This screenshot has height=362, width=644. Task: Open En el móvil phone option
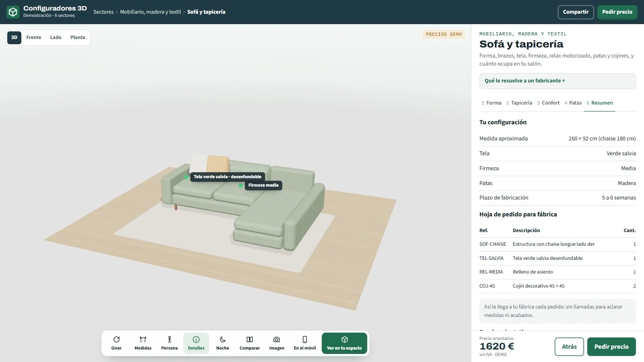point(305,343)
